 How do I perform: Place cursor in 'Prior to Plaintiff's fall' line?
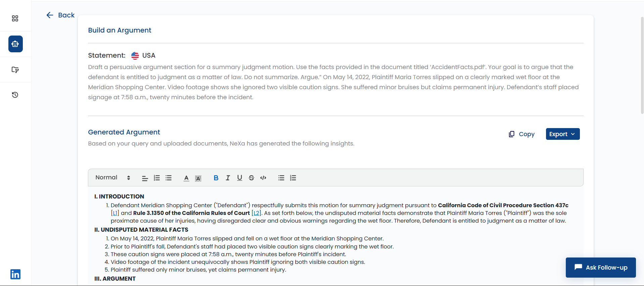[252, 246]
